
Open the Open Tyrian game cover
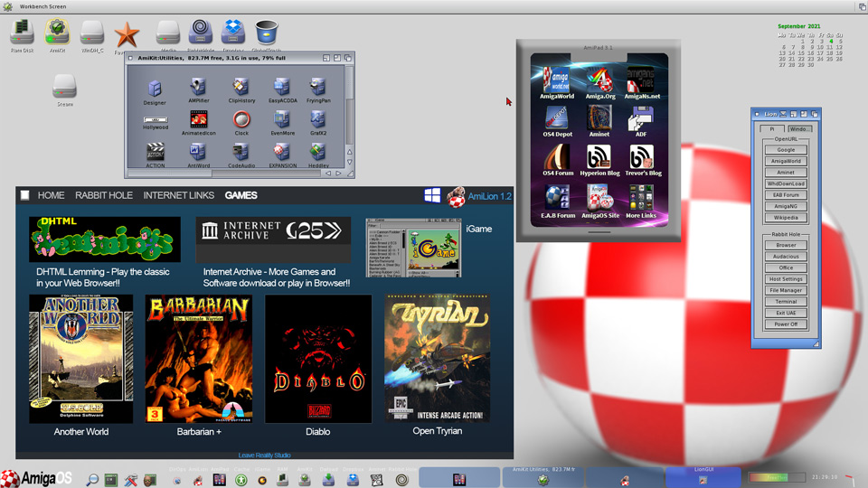(x=438, y=358)
